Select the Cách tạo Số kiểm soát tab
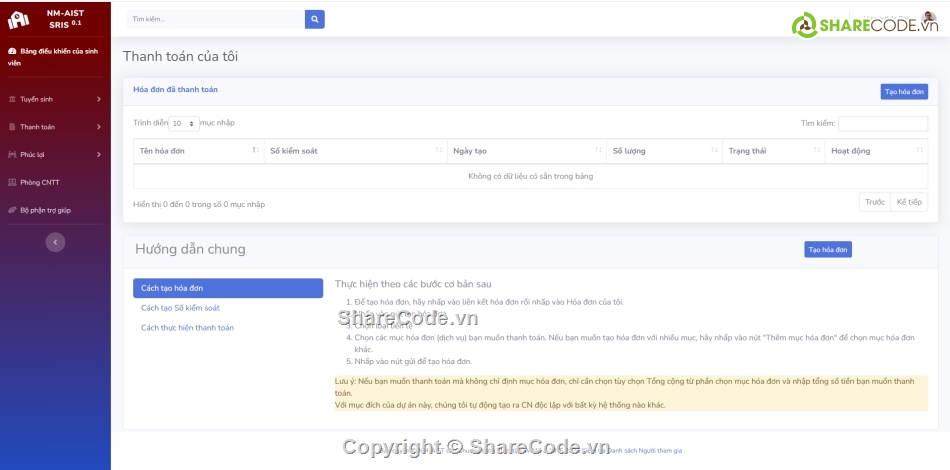Viewport: 950px width, 470px height. (x=180, y=308)
